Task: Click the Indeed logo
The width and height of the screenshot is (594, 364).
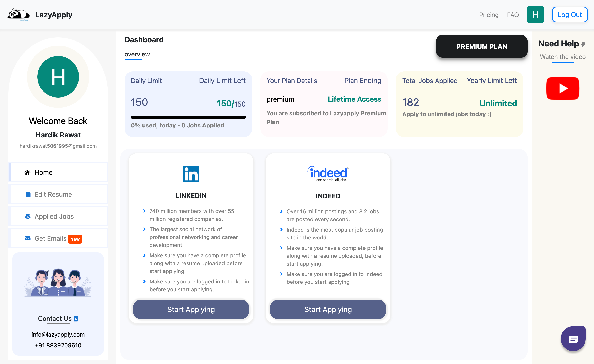Action: coord(328,174)
